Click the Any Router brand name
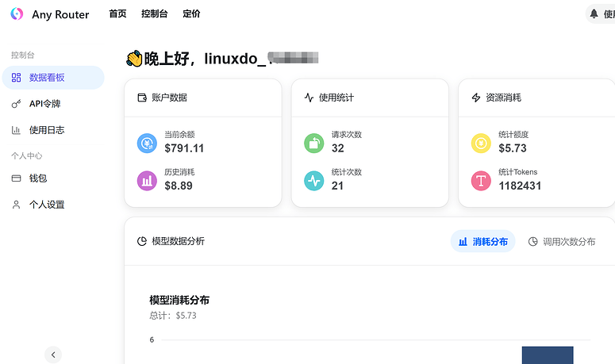This screenshot has width=615, height=364. [60, 14]
